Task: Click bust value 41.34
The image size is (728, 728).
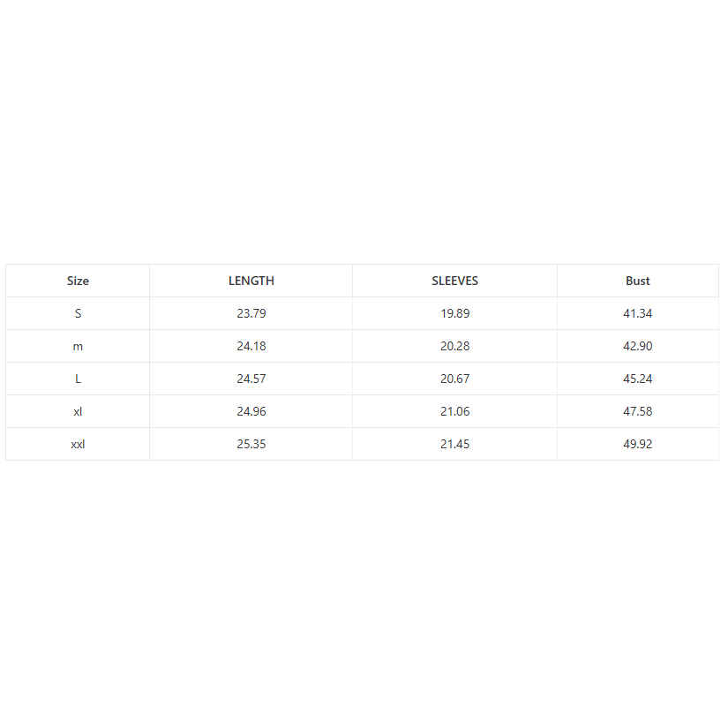Action: click(x=637, y=313)
